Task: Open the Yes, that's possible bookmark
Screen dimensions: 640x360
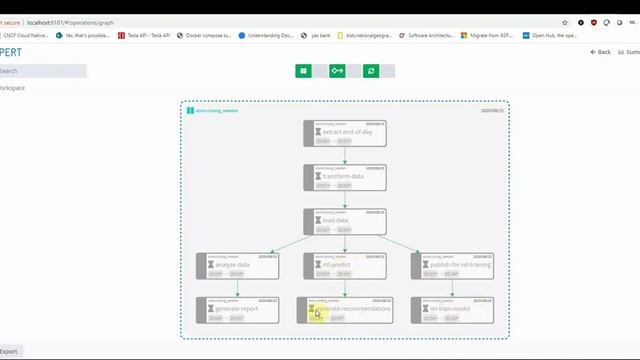Action: [x=83, y=36]
